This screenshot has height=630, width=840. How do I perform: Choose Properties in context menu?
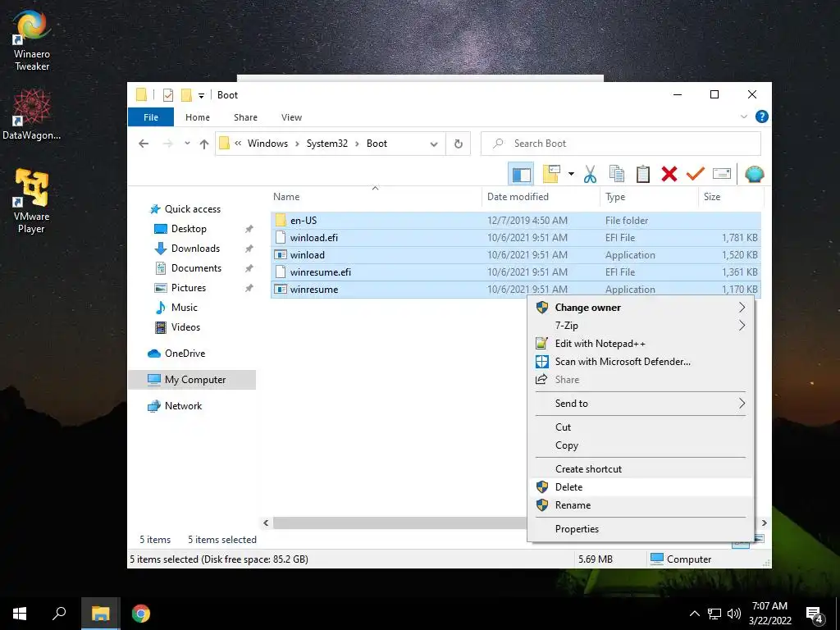click(x=641, y=529)
